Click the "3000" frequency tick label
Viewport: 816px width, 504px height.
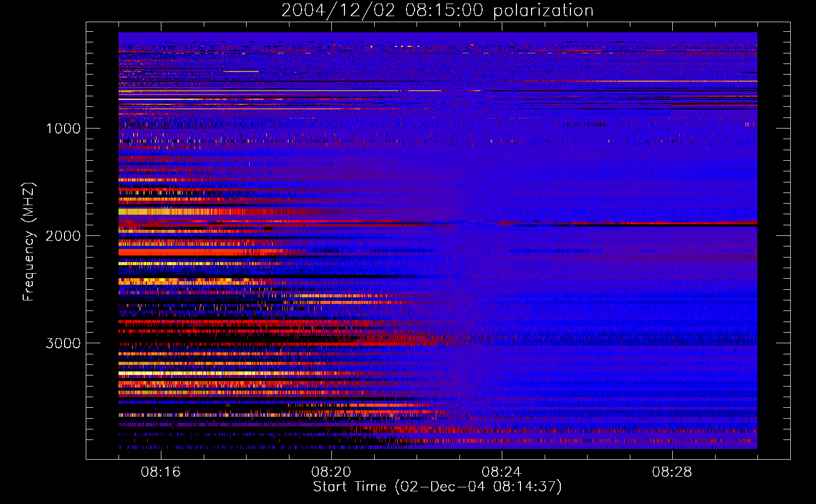click(x=63, y=343)
